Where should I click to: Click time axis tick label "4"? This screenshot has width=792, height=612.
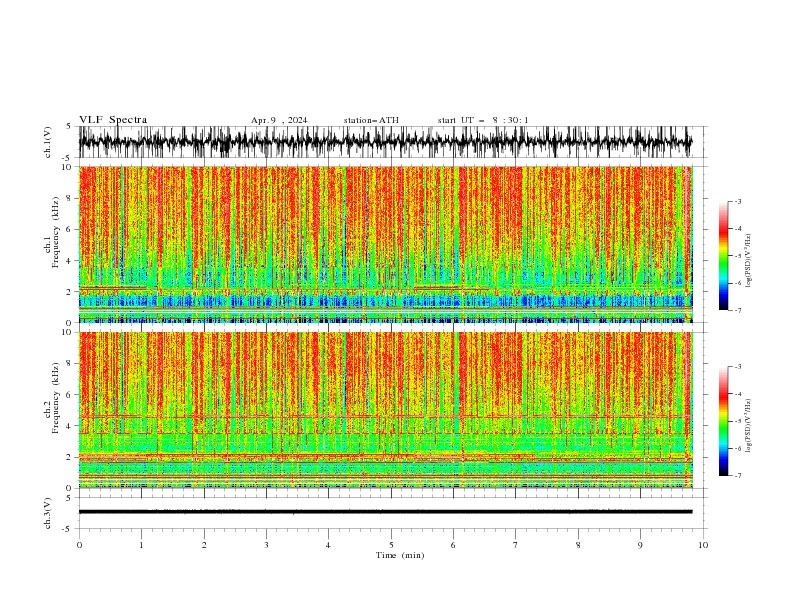[328, 545]
